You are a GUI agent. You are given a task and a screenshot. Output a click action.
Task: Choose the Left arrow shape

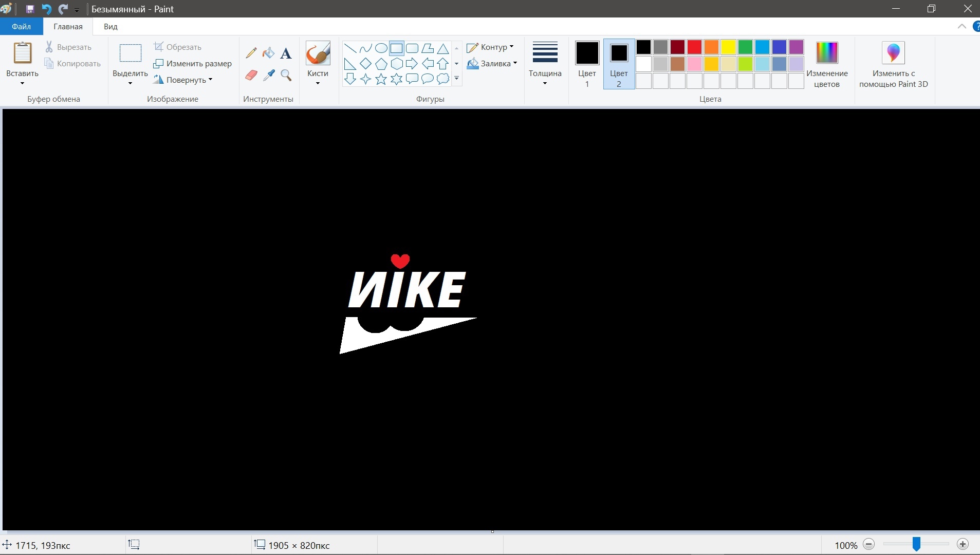pyautogui.click(x=427, y=64)
